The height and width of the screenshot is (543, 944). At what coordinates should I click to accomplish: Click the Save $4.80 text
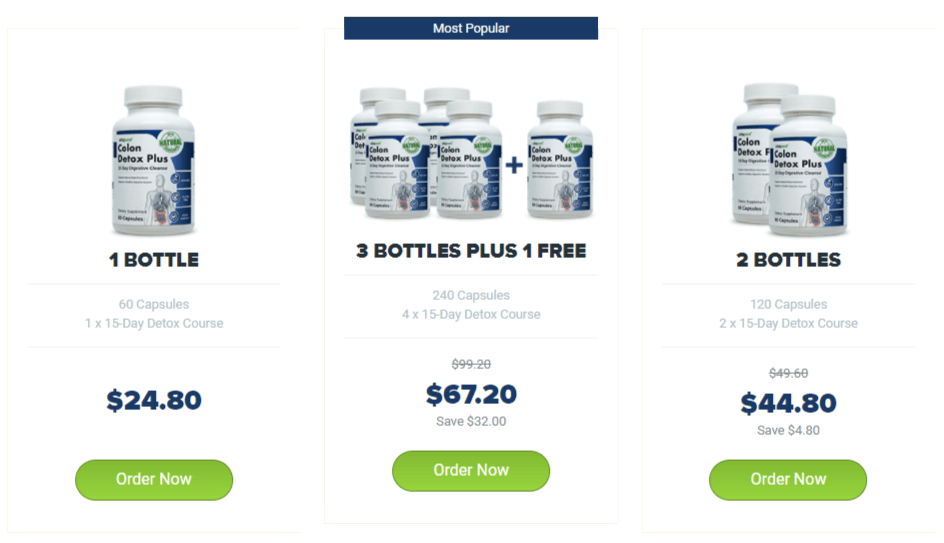point(788,430)
